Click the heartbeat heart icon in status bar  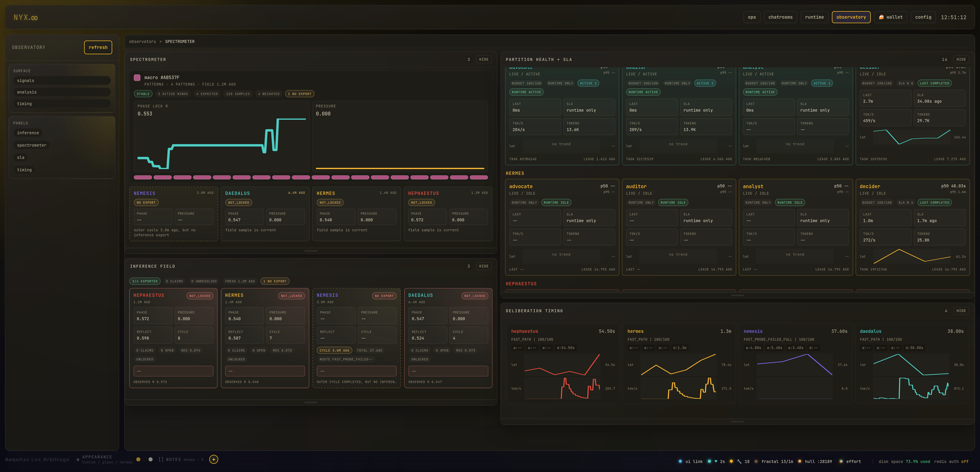pyautogui.click(x=716, y=461)
